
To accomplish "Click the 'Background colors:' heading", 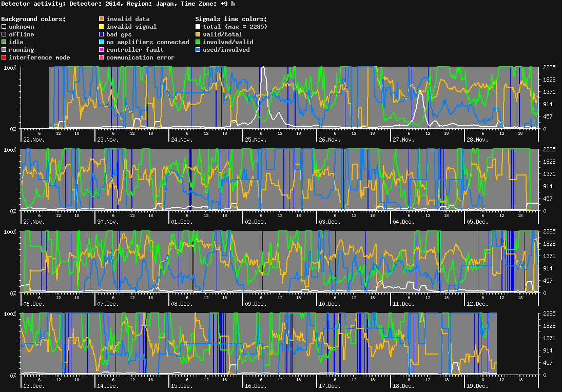I will [x=34, y=19].
